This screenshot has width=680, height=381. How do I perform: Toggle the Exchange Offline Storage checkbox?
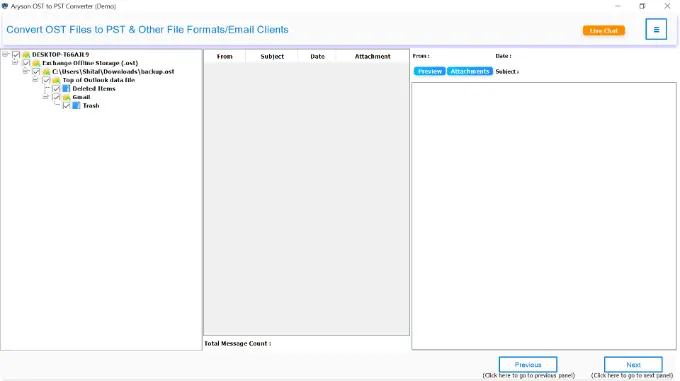(26, 63)
